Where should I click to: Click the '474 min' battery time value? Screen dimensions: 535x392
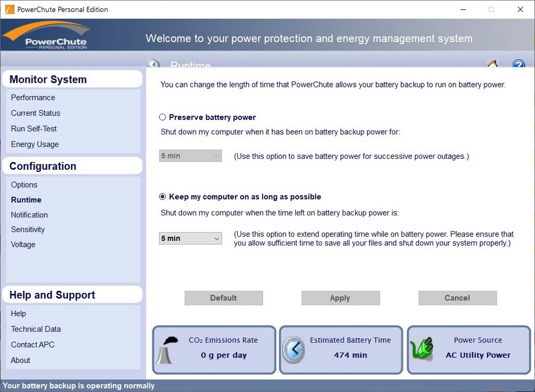click(x=350, y=355)
